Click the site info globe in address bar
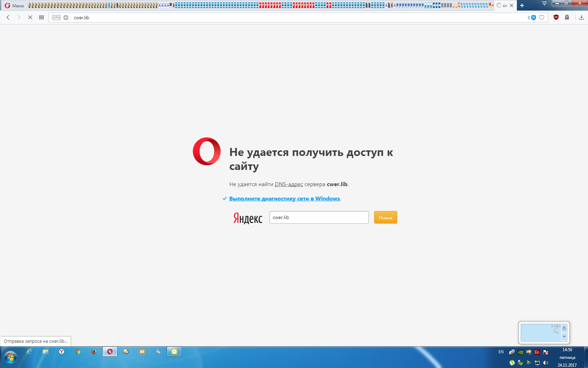Screen dimensions: 588x368 point(65,17)
